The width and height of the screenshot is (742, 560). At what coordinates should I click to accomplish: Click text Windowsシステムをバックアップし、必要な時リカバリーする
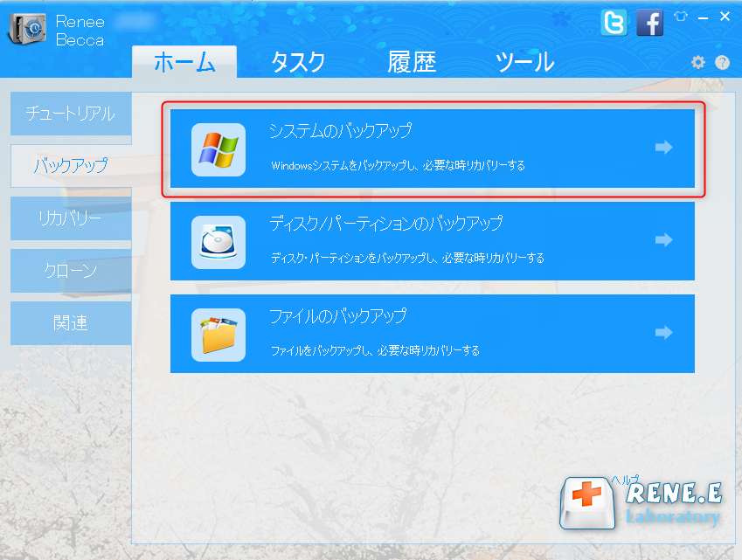398,165
